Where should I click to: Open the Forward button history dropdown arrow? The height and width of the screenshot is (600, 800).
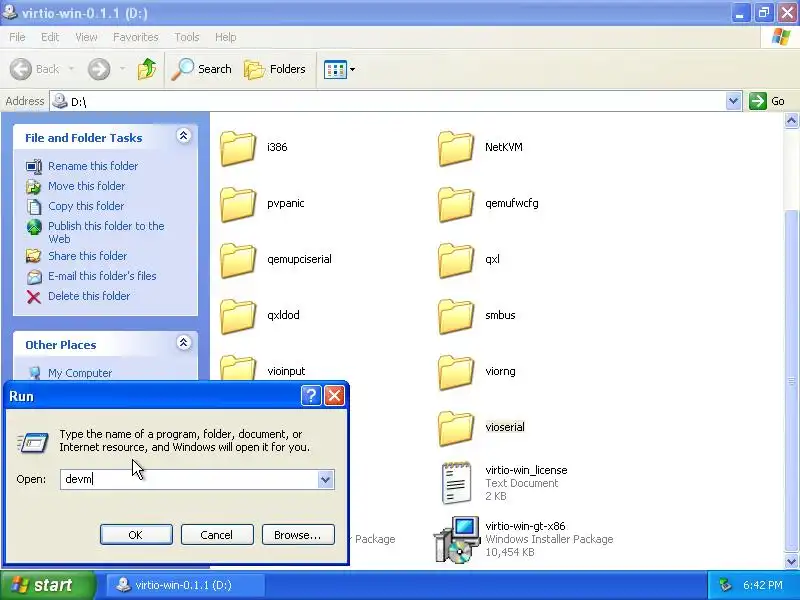click(122, 69)
